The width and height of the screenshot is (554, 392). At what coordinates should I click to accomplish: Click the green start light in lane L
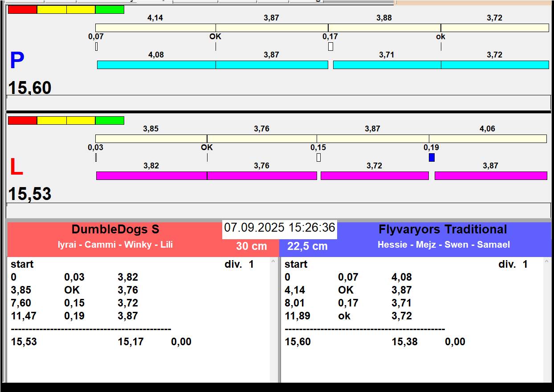[x=110, y=120]
